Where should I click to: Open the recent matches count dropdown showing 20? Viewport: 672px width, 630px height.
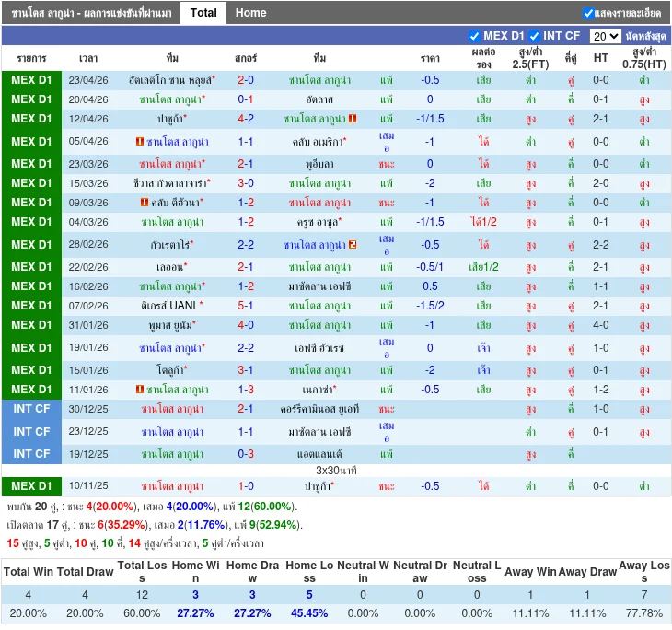point(606,36)
